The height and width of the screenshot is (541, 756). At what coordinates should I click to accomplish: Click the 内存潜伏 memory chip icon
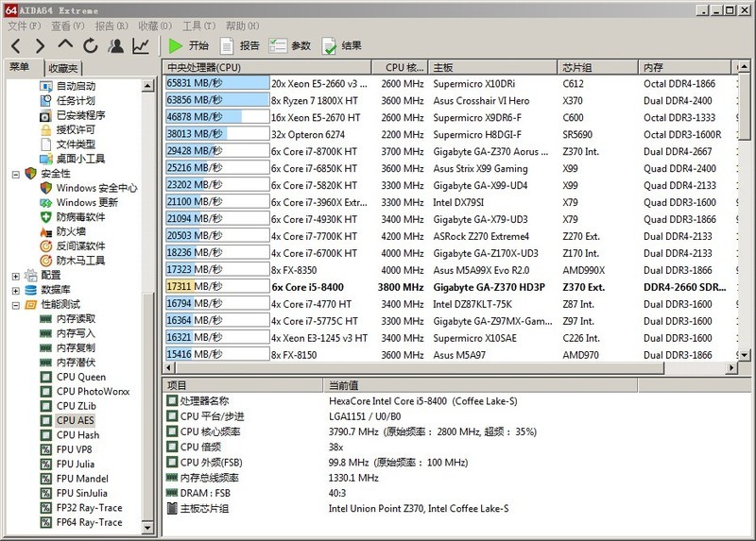(x=45, y=363)
